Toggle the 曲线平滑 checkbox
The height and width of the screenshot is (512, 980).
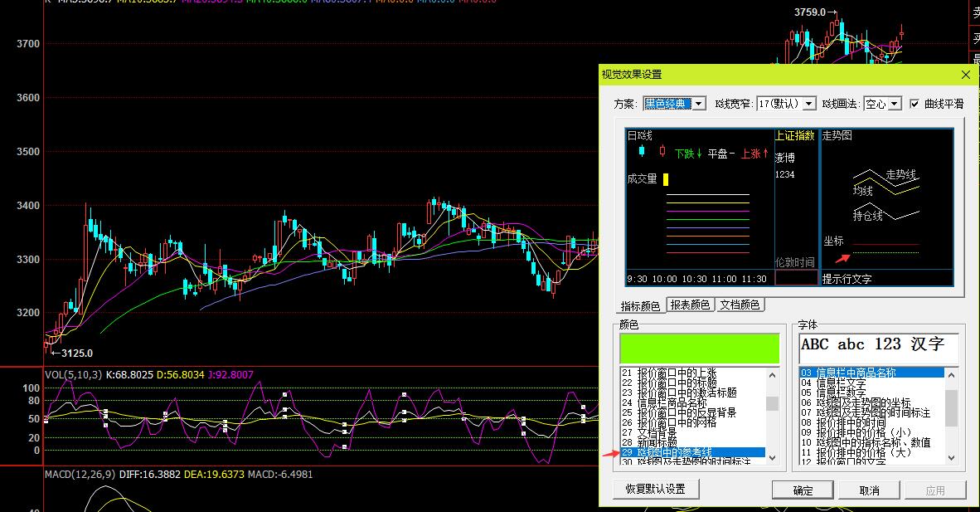915,104
